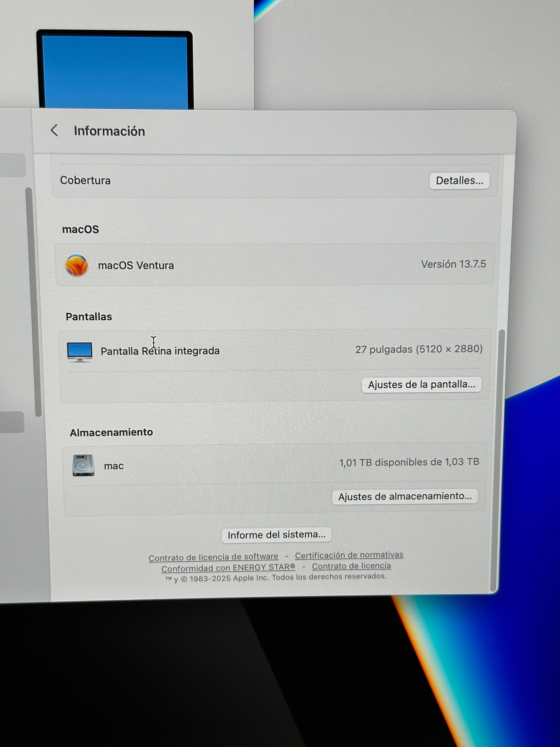Click the iMac display icon under Pantallas
Image resolution: width=560 pixels, height=747 pixels.
tap(80, 352)
